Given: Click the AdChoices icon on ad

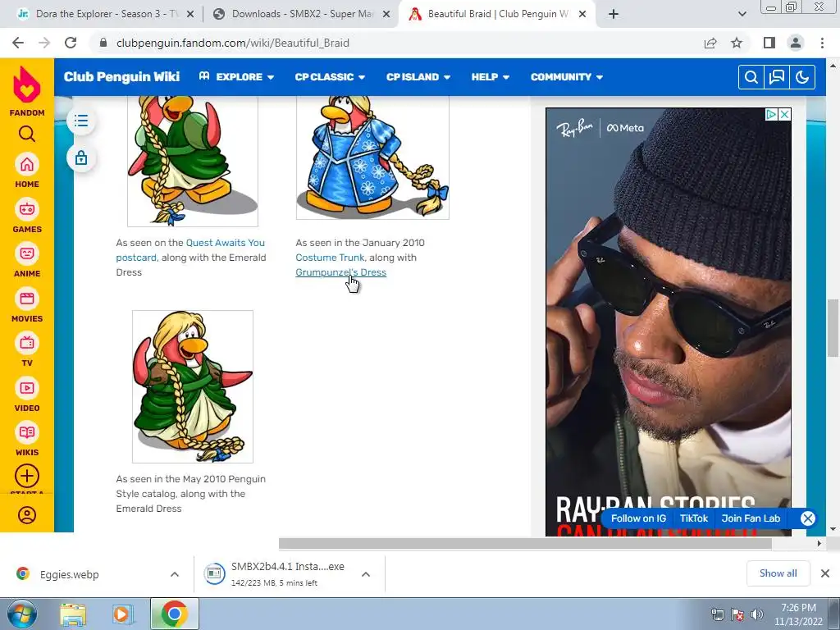Looking at the screenshot, I should 771,115.
